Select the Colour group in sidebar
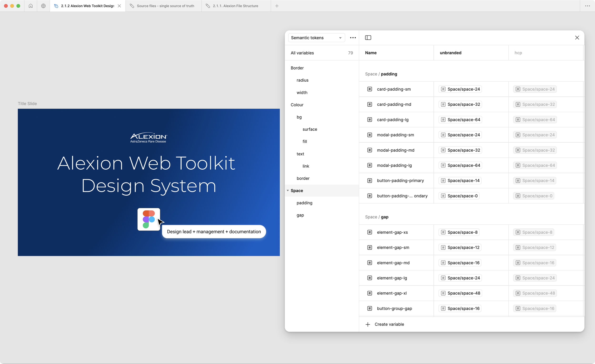 click(297, 105)
